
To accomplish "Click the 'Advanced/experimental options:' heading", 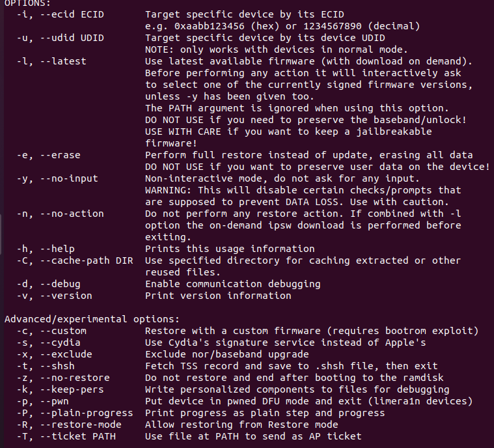I will tap(92, 319).
